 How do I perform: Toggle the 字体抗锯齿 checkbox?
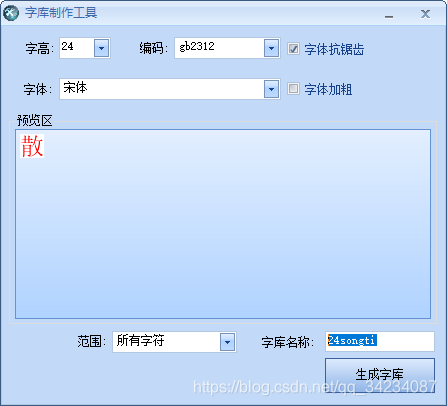[293, 49]
